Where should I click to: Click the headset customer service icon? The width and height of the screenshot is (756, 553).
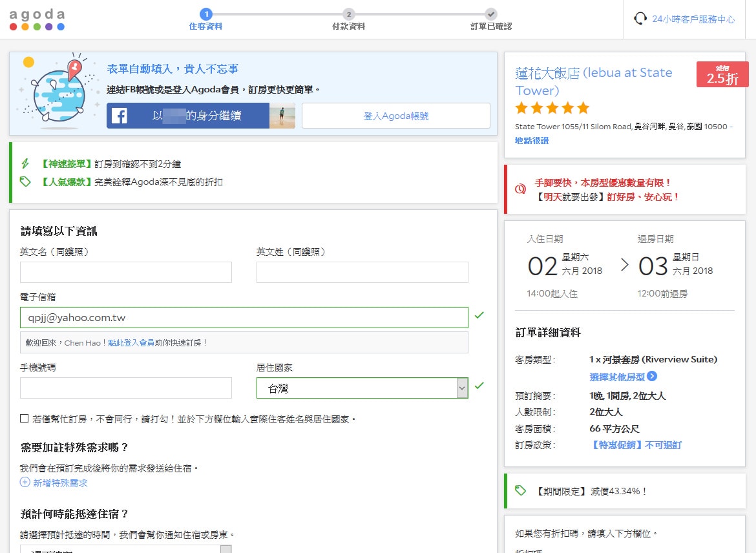[640, 19]
